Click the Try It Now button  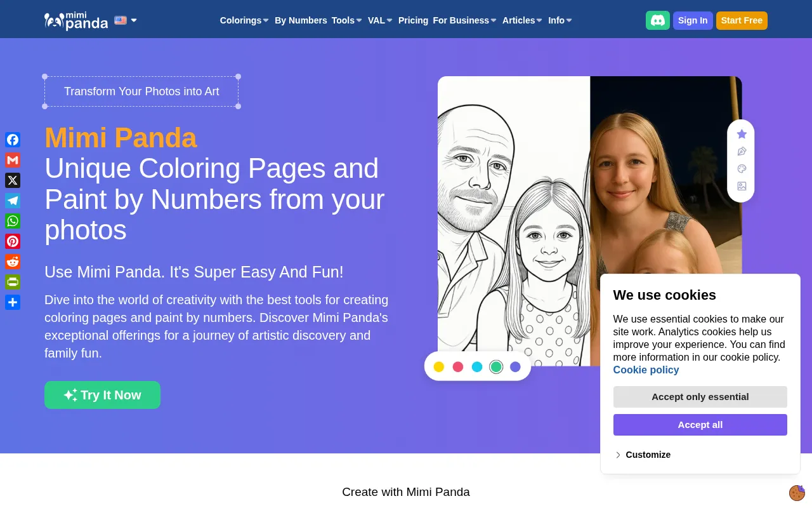(x=102, y=395)
